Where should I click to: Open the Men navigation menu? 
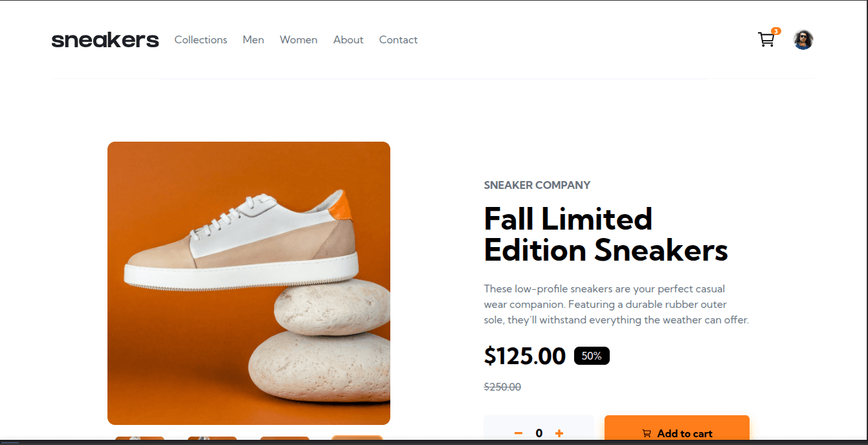tap(253, 39)
